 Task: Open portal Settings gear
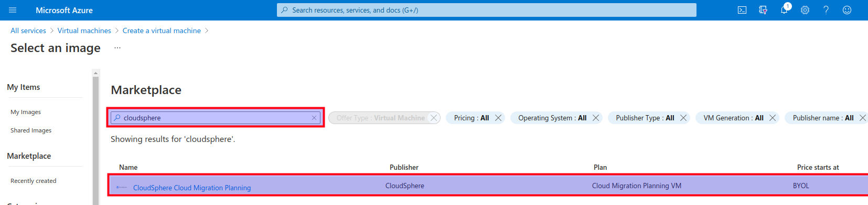tap(805, 10)
